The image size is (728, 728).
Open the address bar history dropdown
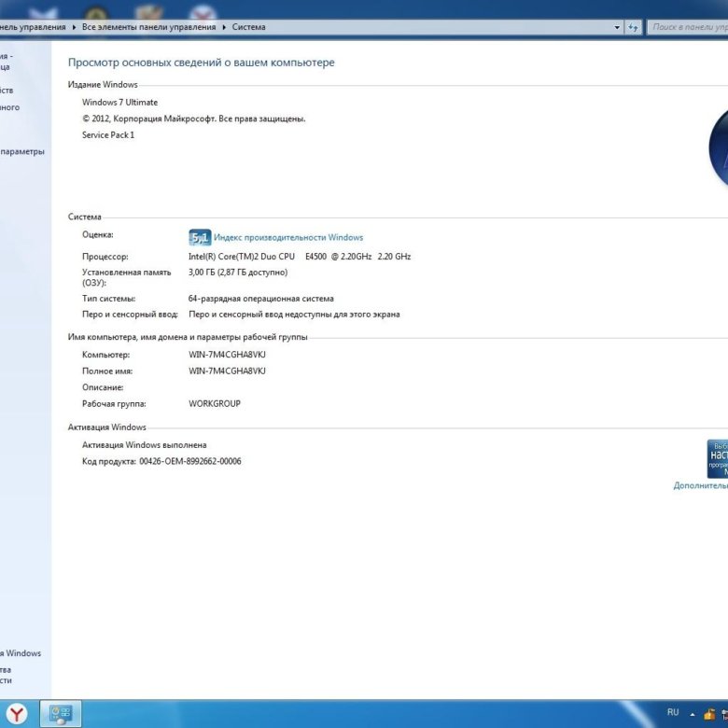[x=617, y=27]
